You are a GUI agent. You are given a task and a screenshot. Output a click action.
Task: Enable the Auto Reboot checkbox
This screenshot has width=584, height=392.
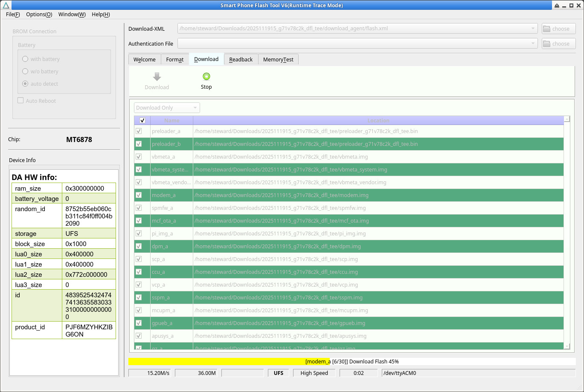[20, 101]
